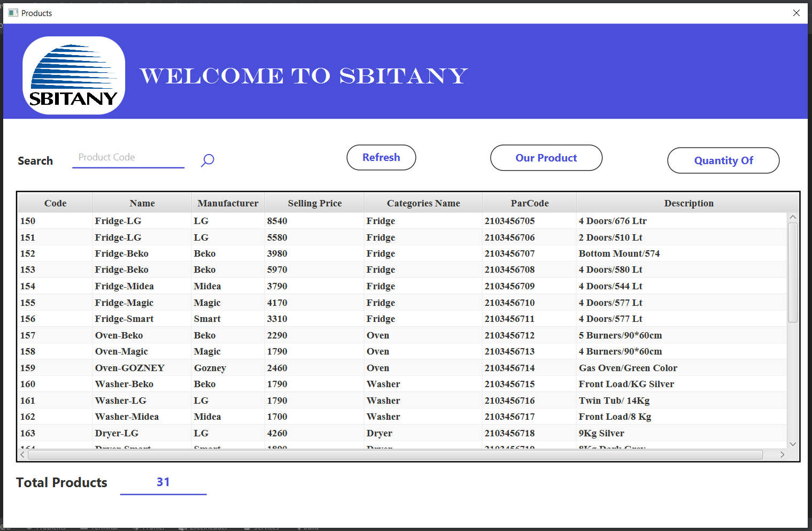Focus the Product Code search field
812x531 pixels.
(128, 158)
